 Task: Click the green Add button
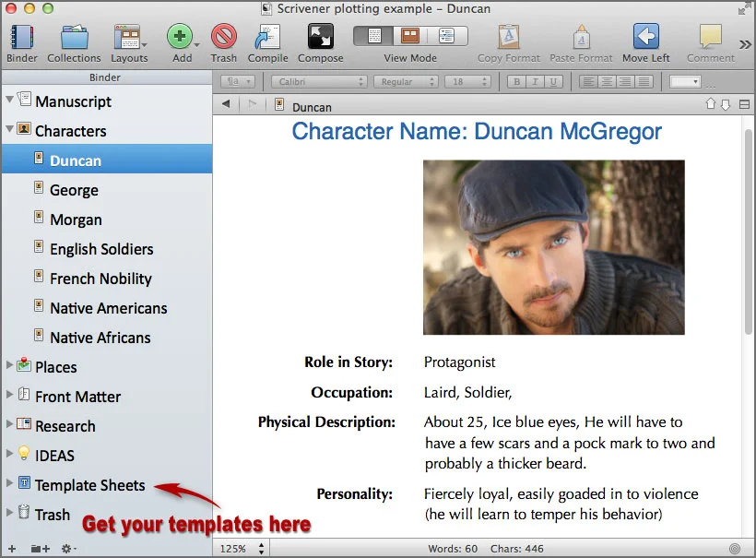[180, 37]
